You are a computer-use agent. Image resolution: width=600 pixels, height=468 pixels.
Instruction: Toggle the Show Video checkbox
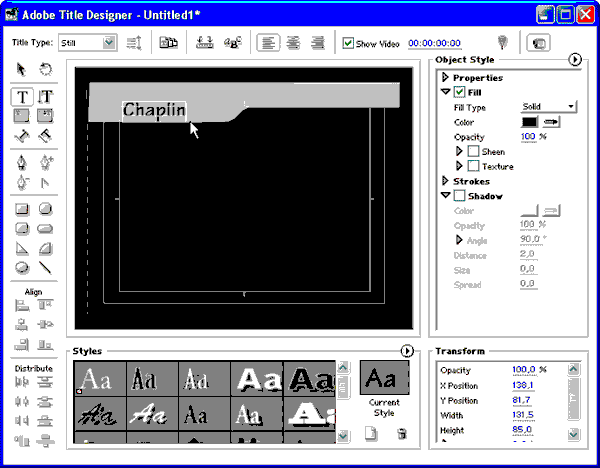click(x=348, y=43)
